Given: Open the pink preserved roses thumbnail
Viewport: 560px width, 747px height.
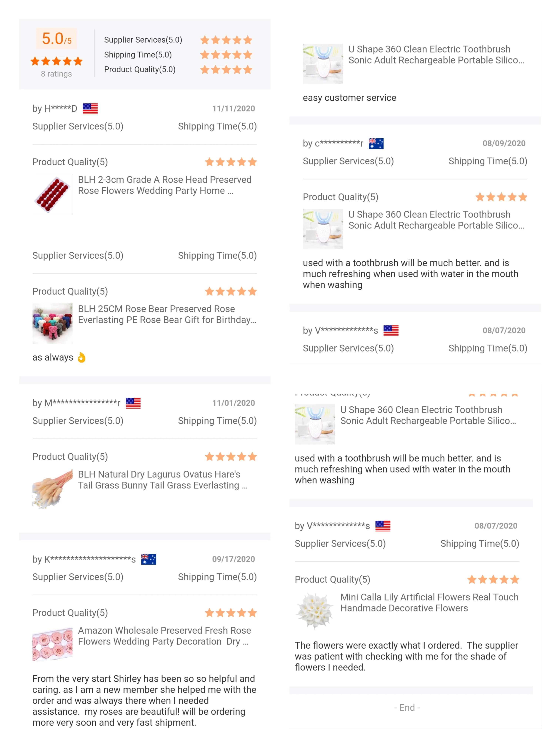Looking at the screenshot, I should (52, 644).
